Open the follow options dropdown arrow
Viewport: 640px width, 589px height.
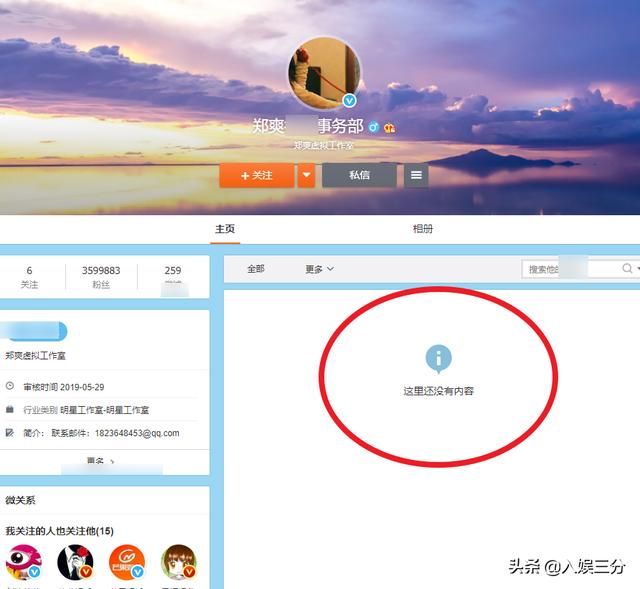(x=306, y=175)
